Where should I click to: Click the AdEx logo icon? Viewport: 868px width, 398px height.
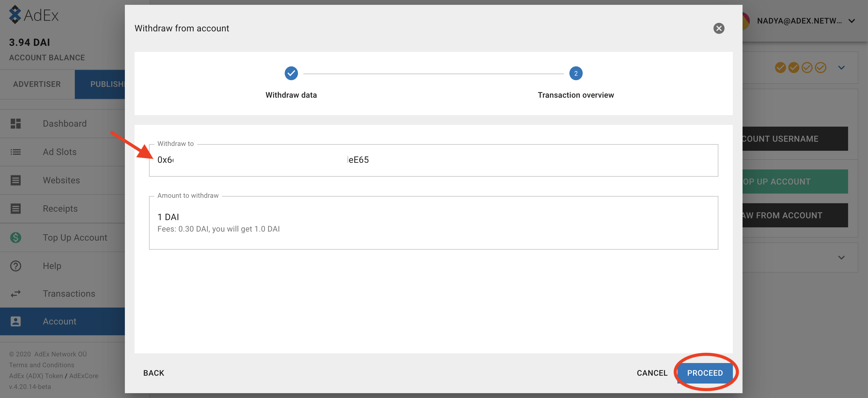15,15
